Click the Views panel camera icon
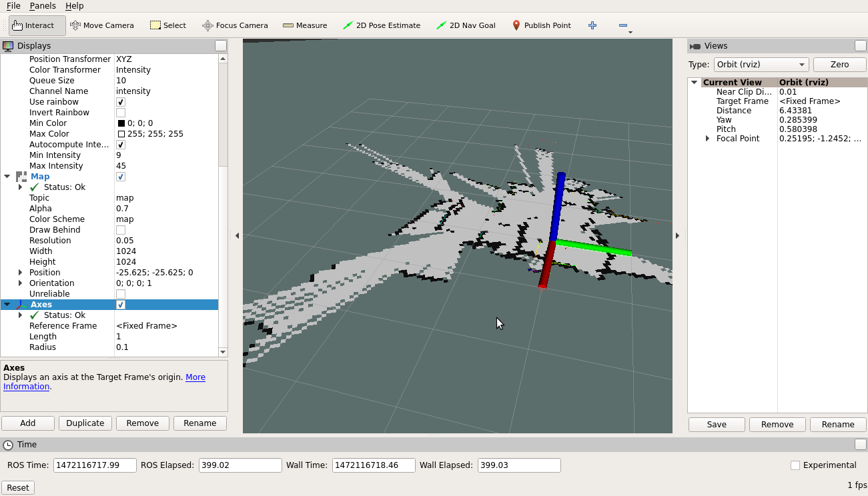 click(x=695, y=46)
